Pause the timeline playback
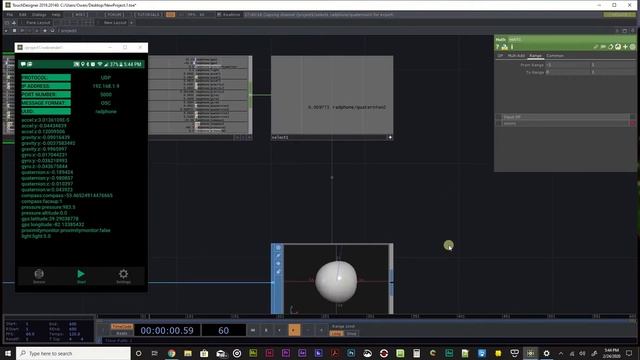The image size is (640, 360). tap(267, 330)
